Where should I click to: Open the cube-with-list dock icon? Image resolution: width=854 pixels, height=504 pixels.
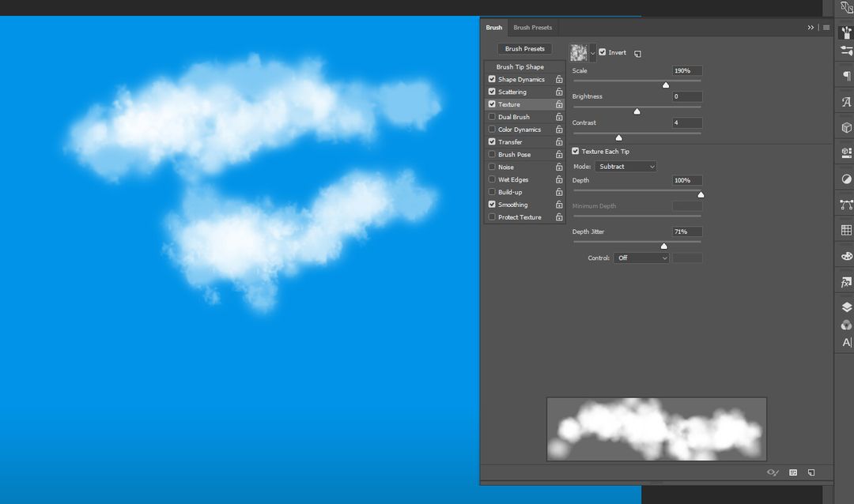[846, 153]
